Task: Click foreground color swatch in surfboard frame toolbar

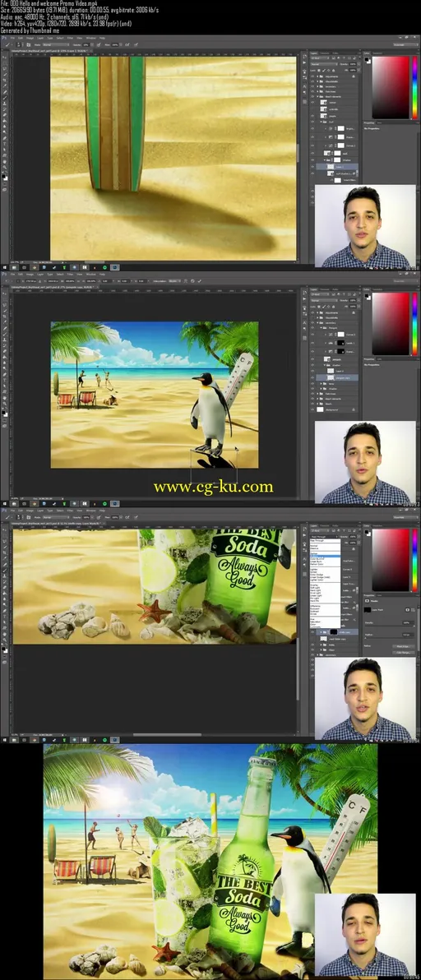Action: point(3,176)
